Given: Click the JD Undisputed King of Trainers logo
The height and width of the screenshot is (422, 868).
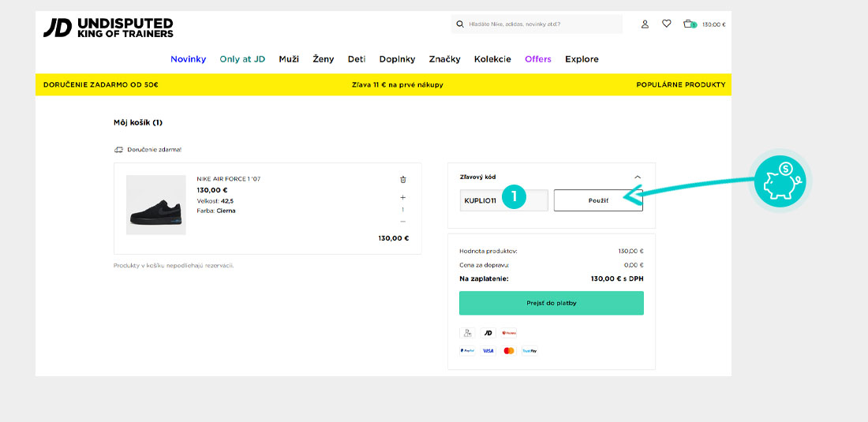Looking at the screenshot, I should point(109,27).
